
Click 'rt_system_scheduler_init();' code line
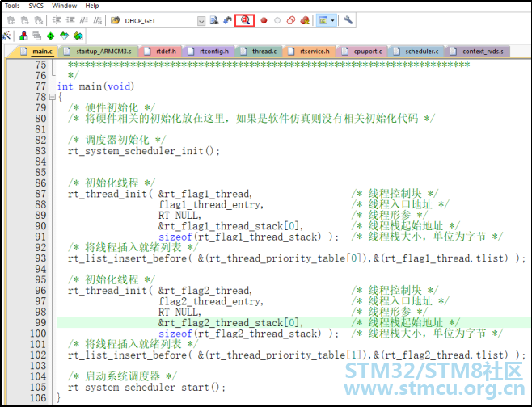click(x=144, y=151)
